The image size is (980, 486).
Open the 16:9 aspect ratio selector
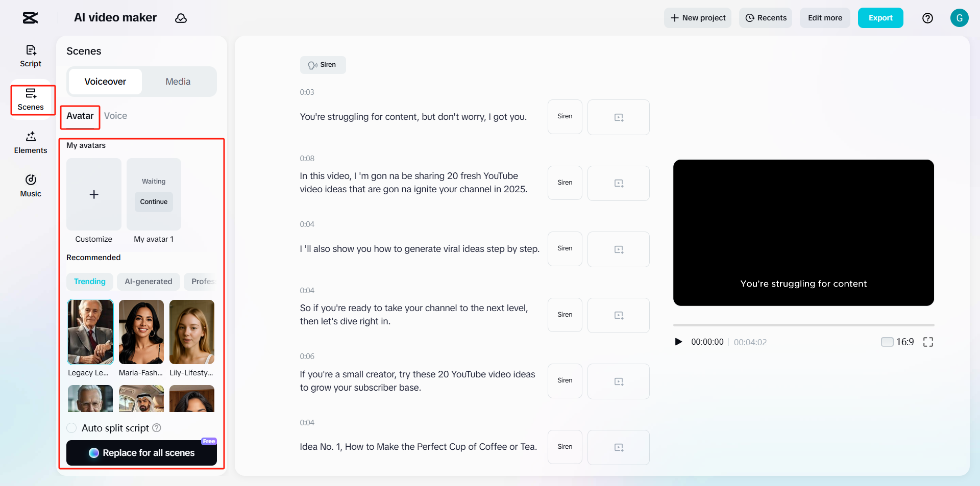pyautogui.click(x=897, y=342)
